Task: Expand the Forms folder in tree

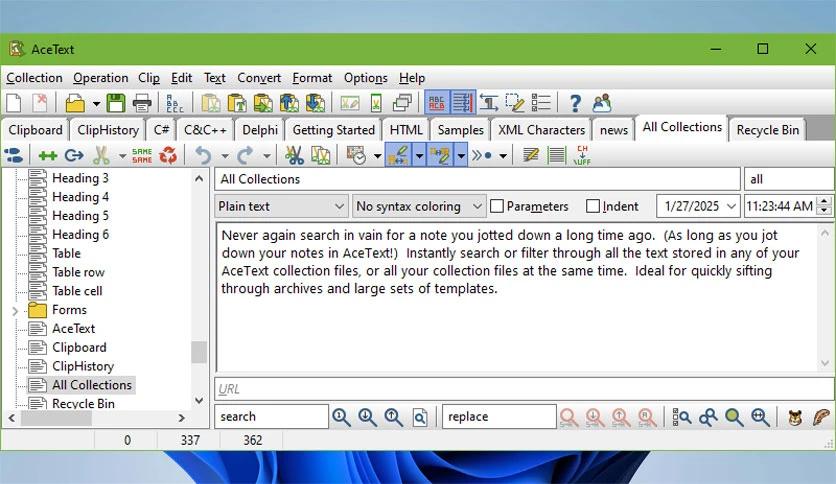Action: [15, 310]
